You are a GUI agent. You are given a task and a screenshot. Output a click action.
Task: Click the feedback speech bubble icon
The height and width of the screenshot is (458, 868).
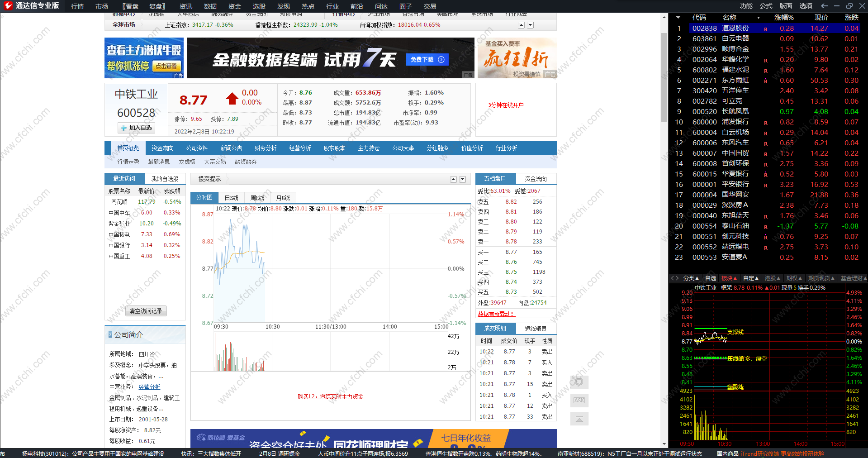pyautogui.click(x=579, y=382)
